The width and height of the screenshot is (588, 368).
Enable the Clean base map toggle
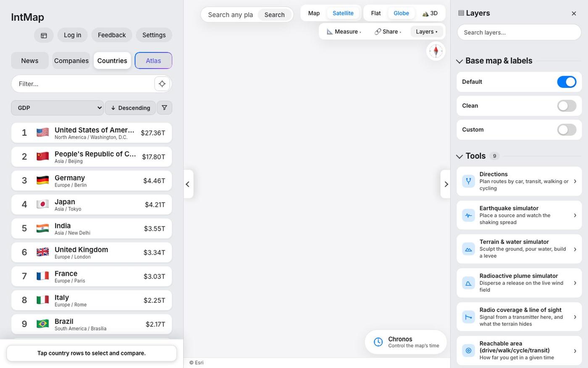[x=567, y=106]
